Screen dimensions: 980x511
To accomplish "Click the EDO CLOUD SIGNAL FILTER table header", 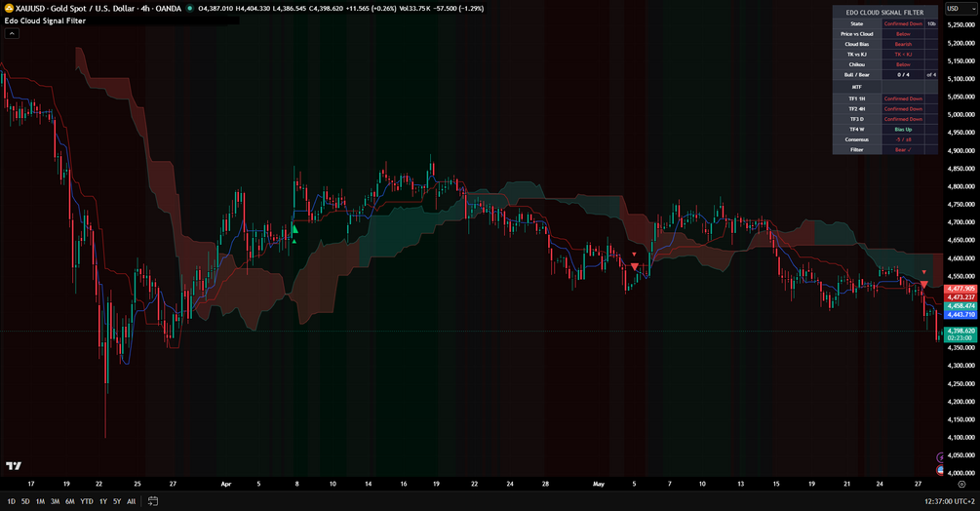I will pyautogui.click(x=885, y=12).
